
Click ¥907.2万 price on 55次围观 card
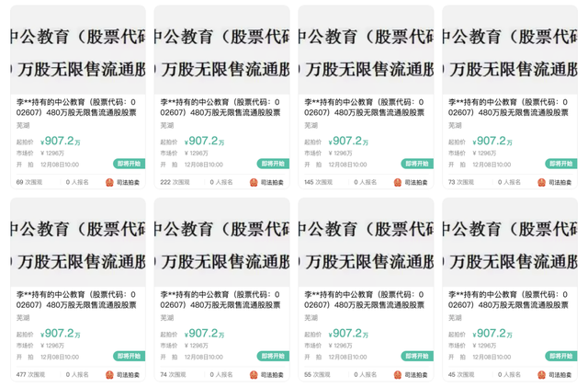pyautogui.click(x=348, y=334)
